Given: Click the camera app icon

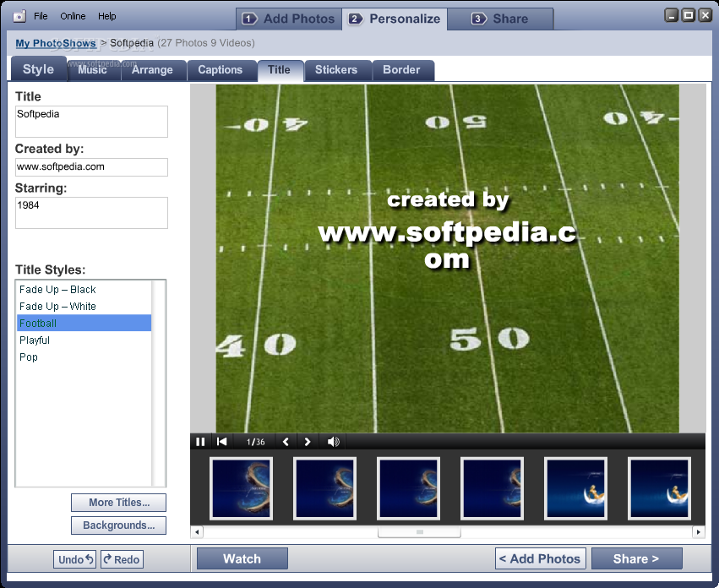Looking at the screenshot, I should (x=19, y=17).
